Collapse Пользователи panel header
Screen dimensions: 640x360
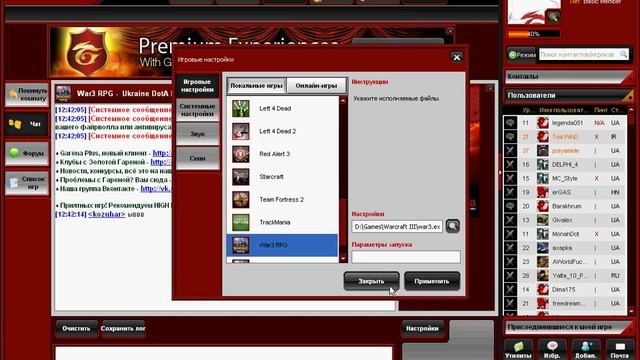pos(569,96)
